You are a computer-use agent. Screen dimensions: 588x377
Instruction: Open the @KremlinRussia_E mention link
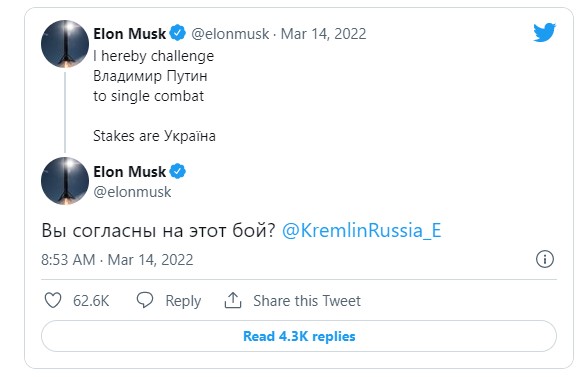coord(361,230)
